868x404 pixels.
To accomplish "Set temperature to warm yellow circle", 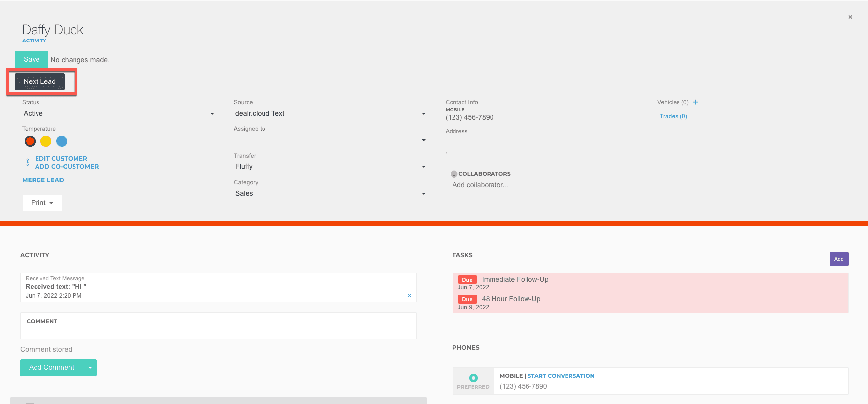I will click(46, 141).
